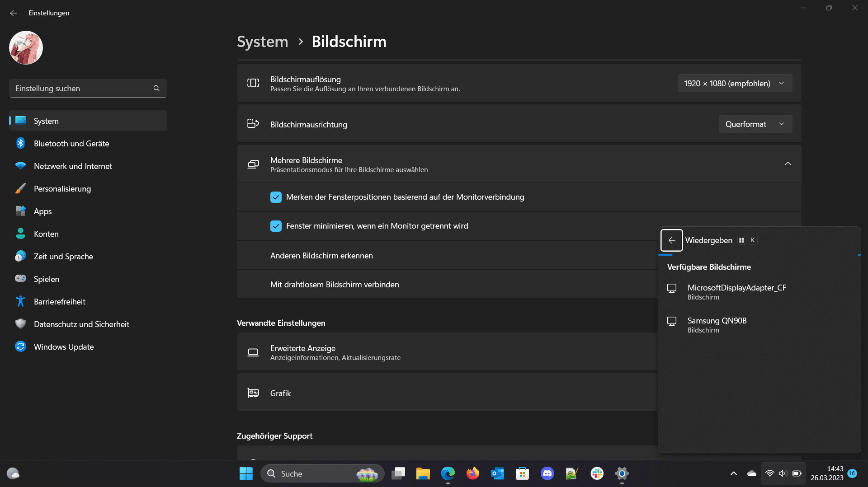Click the Slack icon in taskbar
The height and width of the screenshot is (487, 868).
(x=597, y=473)
